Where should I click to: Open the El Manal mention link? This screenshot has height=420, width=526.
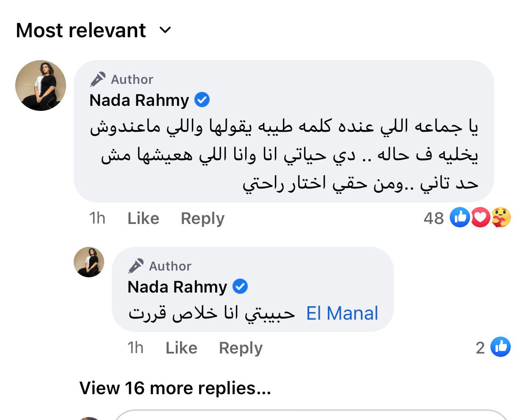(x=342, y=314)
